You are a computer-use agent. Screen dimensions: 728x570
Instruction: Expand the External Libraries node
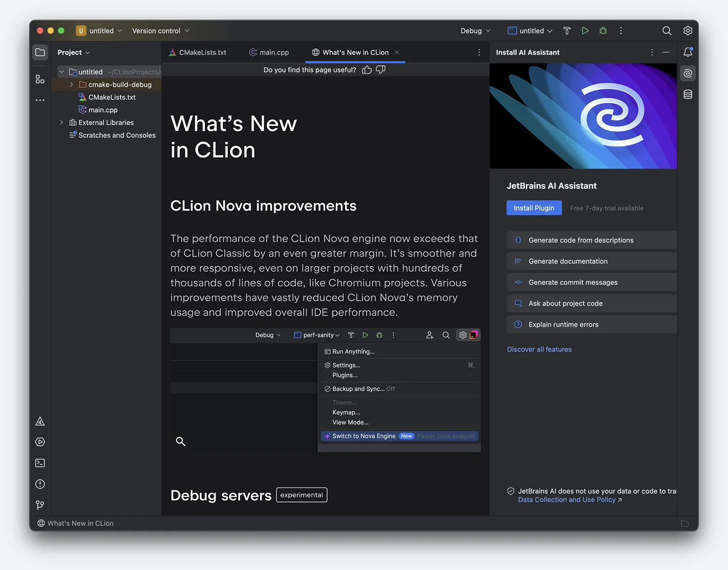point(62,122)
